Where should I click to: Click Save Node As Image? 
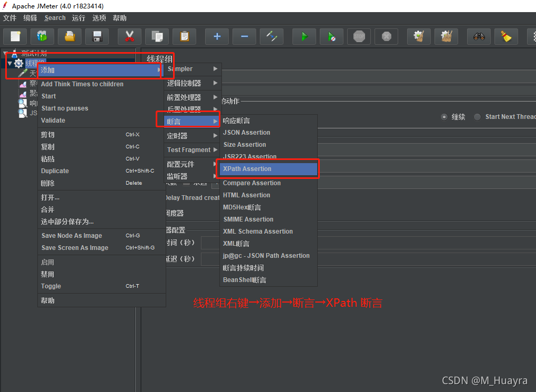click(102, 235)
